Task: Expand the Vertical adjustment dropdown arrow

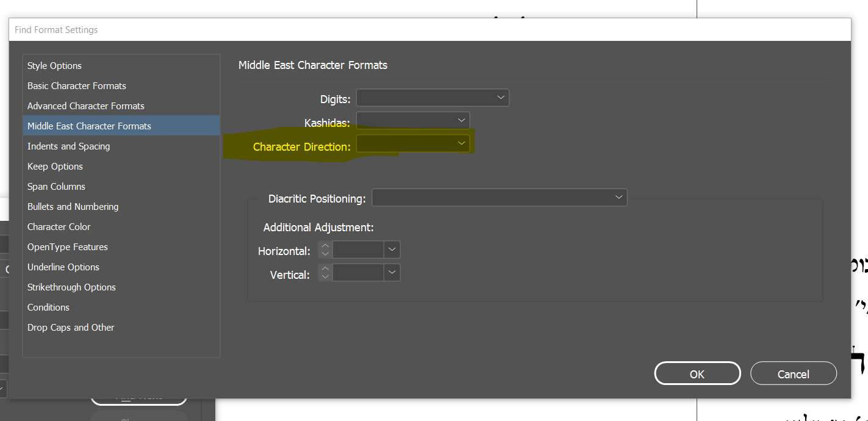Action: tap(392, 273)
